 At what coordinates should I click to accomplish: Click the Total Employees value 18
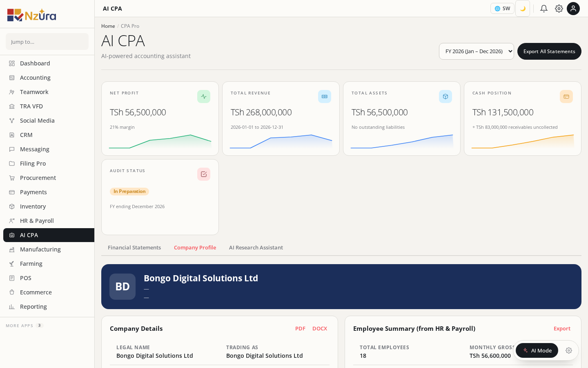click(x=363, y=356)
